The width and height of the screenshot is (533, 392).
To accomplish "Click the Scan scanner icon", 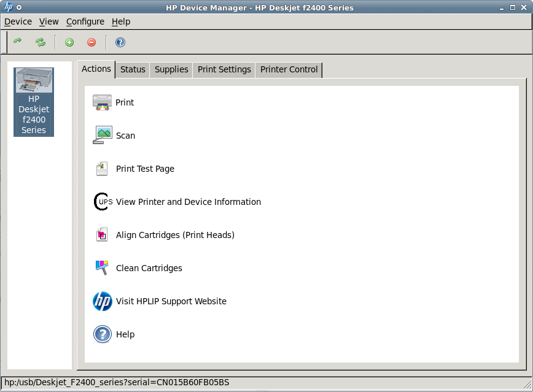I will [x=103, y=135].
